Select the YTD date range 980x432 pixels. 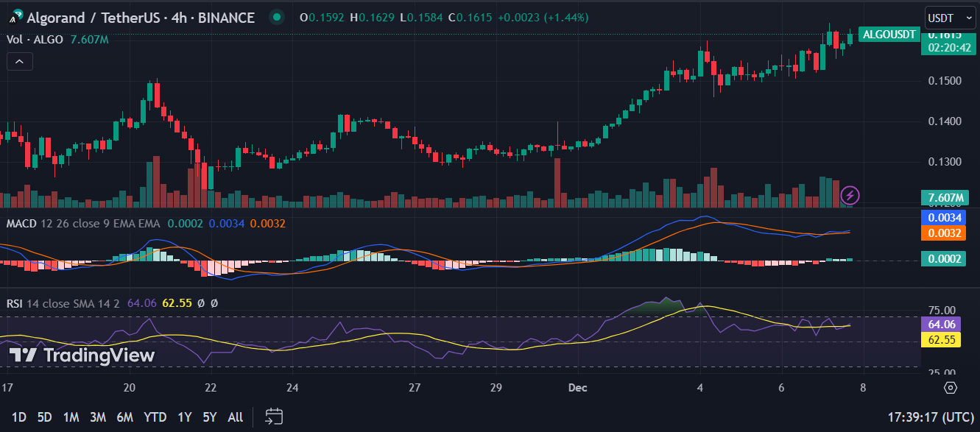pyautogui.click(x=155, y=417)
